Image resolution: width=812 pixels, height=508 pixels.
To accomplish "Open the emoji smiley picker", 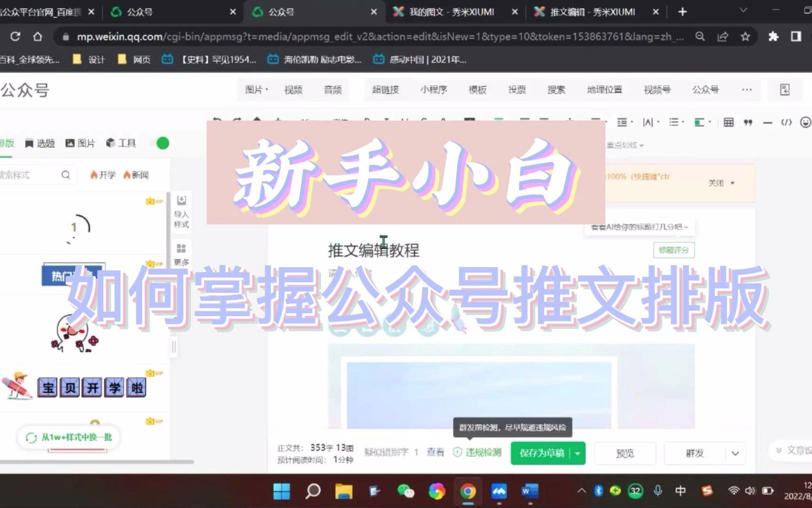I will [805, 122].
